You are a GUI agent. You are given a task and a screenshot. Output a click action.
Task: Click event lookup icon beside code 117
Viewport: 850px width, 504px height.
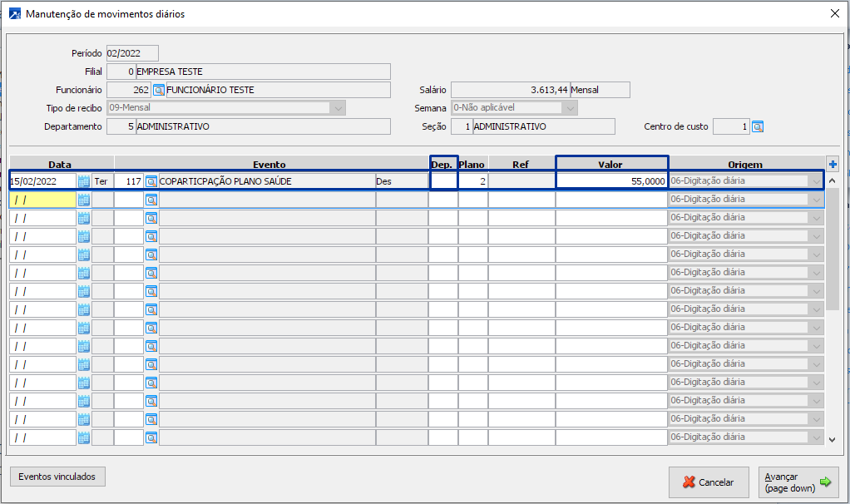pos(151,181)
